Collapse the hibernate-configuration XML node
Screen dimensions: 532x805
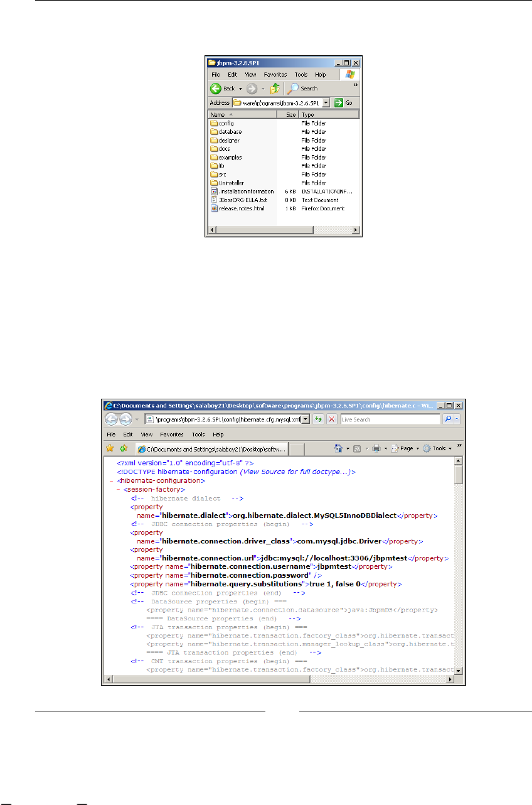(x=112, y=480)
